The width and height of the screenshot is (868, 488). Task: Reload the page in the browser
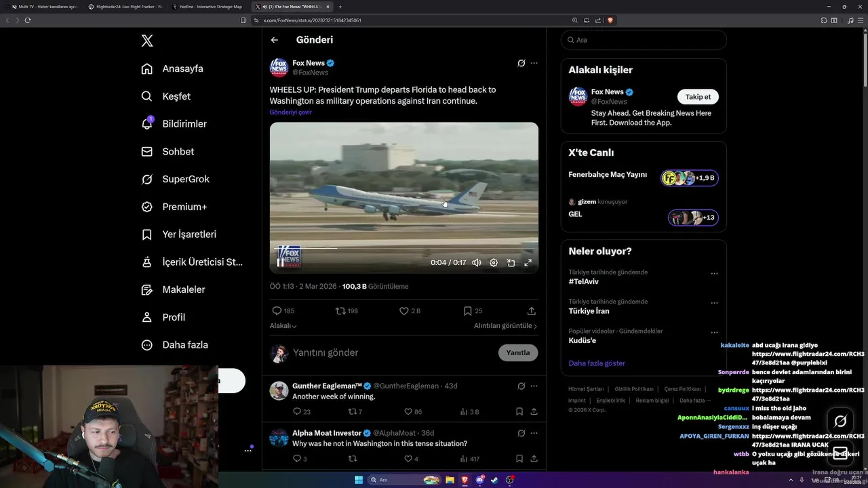pos(28,20)
